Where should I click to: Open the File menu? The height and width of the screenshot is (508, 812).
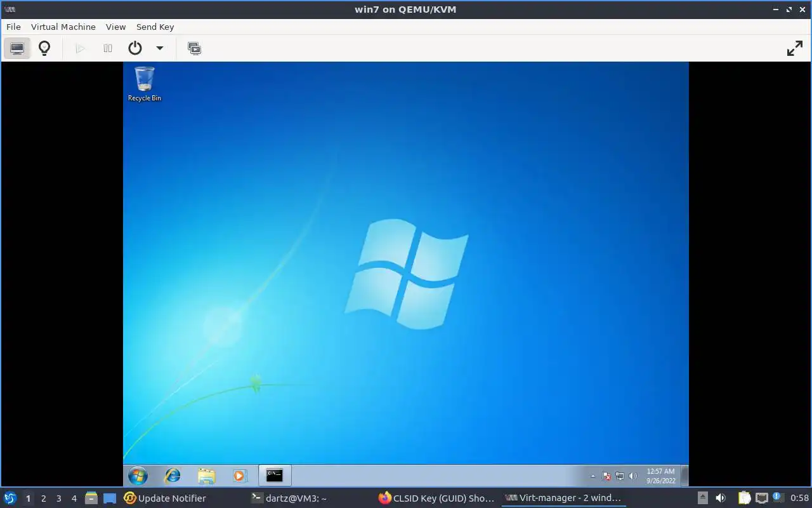point(13,27)
